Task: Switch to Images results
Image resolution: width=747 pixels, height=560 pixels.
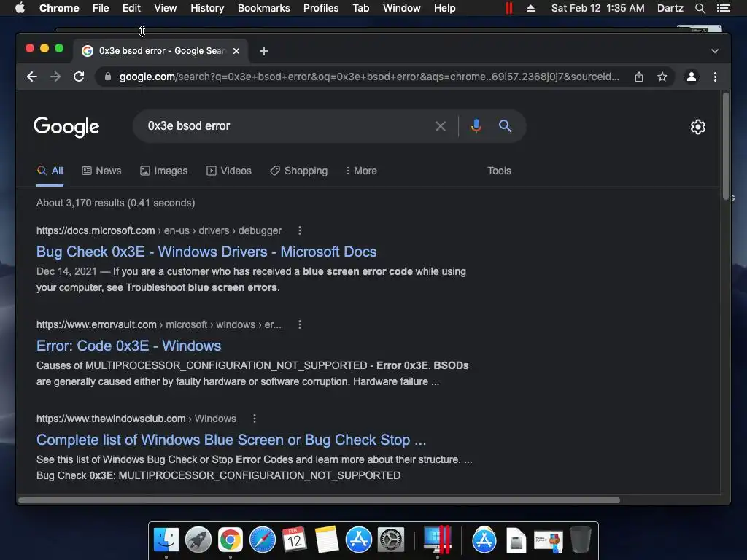Action: click(x=164, y=171)
